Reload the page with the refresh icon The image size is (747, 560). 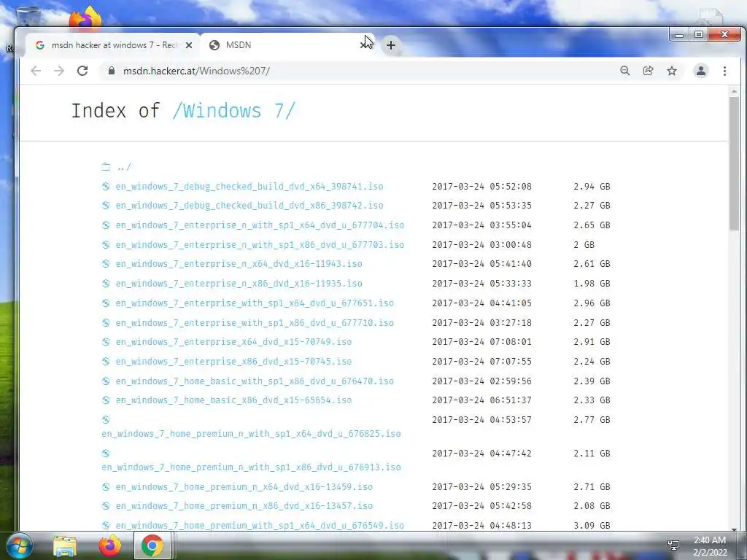click(82, 71)
